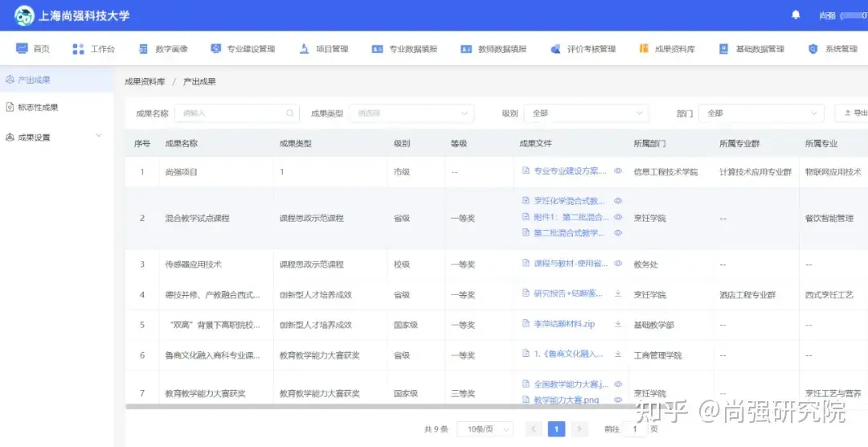Click the 成果资料库 nav icon
This screenshot has width=868, height=447.
tap(644, 49)
